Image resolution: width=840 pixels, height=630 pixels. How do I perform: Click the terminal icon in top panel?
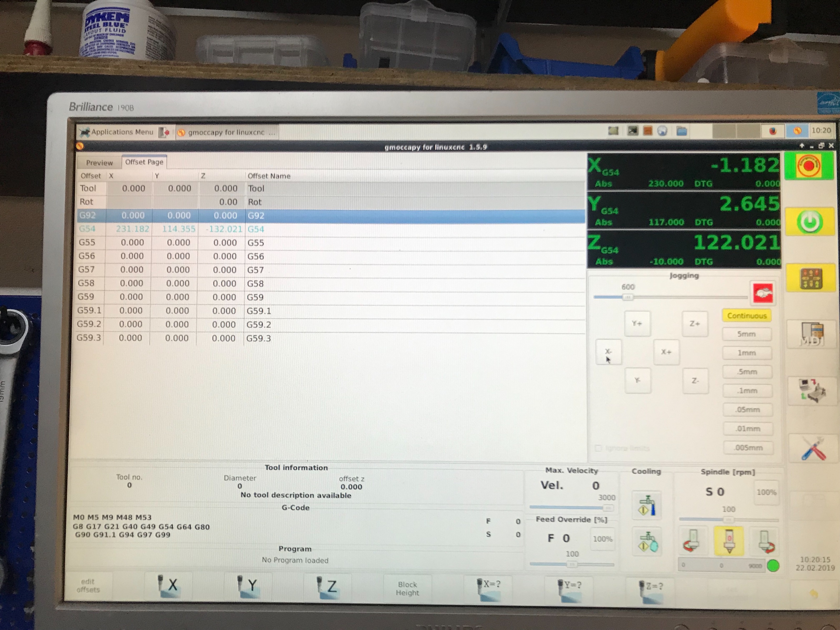[633, 131]
